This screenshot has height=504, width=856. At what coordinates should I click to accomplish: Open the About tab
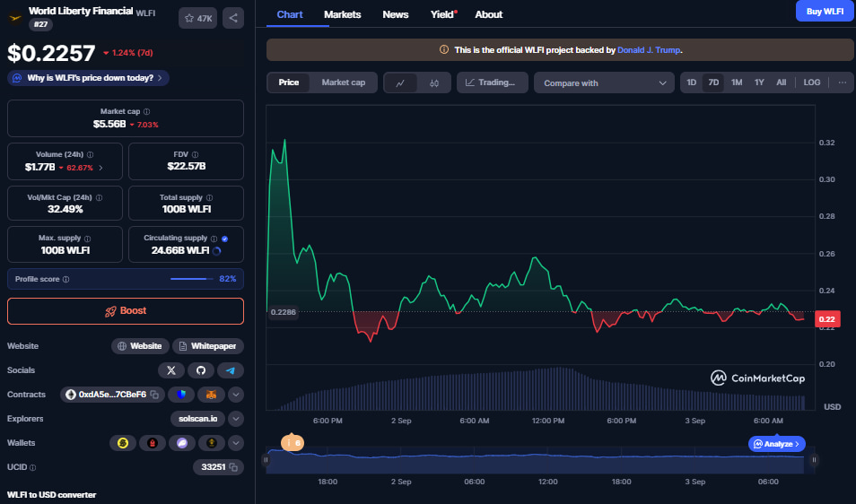coord(489,14)
